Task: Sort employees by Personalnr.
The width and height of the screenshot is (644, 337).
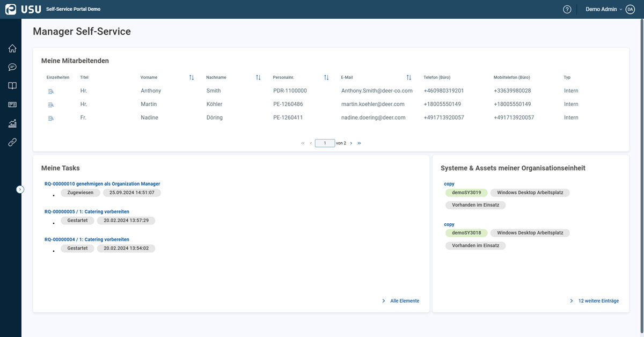Action: [x=326, y=78]
